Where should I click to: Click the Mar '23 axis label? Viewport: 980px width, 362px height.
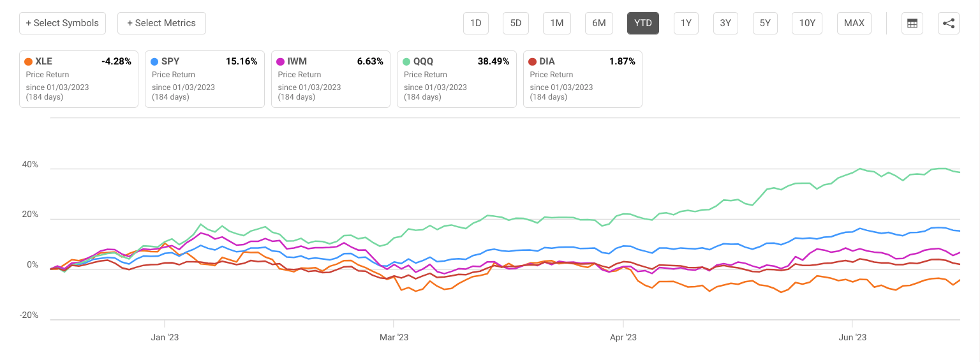394,338
